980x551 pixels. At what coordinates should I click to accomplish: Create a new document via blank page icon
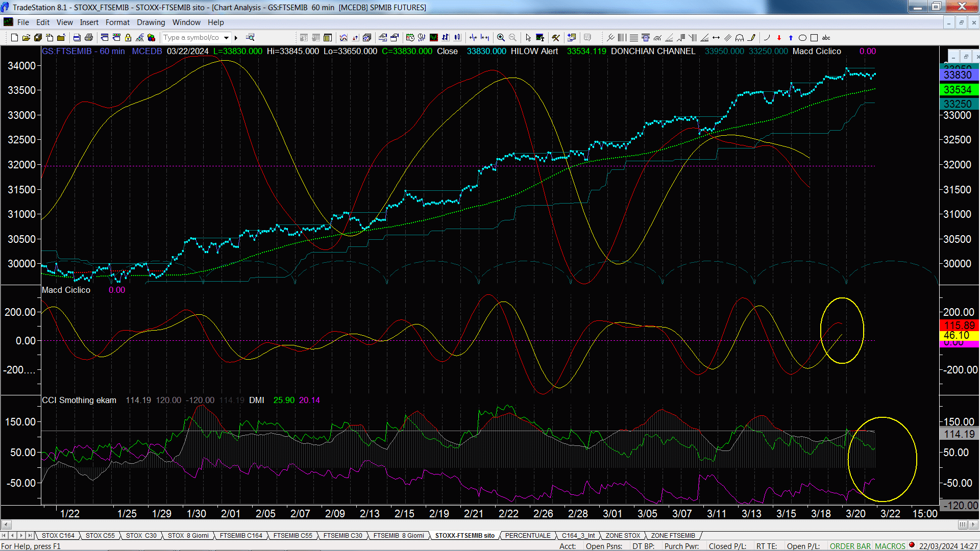(14, 37)
